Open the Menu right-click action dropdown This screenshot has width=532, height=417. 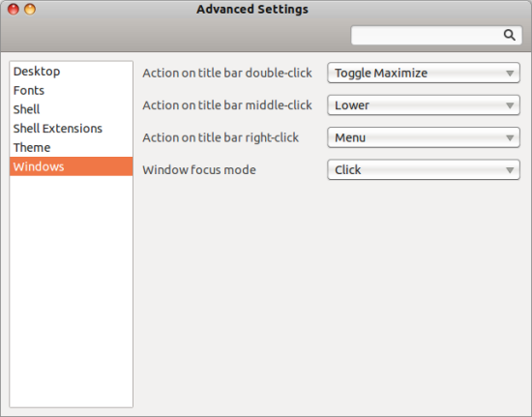click(424, 137)
